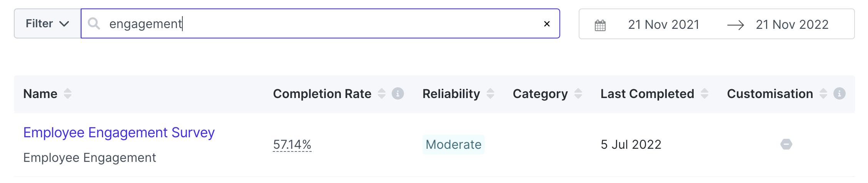Click the customisation status minus icon
Image resolution: width=868 pixels, height=183 pixels.
(x=786, y=145)
